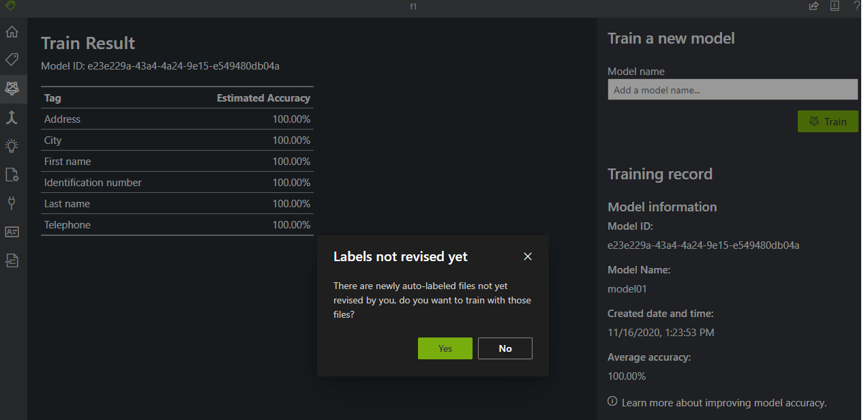The width and height of the screenshot is (868, 420).
Task: Go to the Home page icon
Action: (x=12, y=32)
